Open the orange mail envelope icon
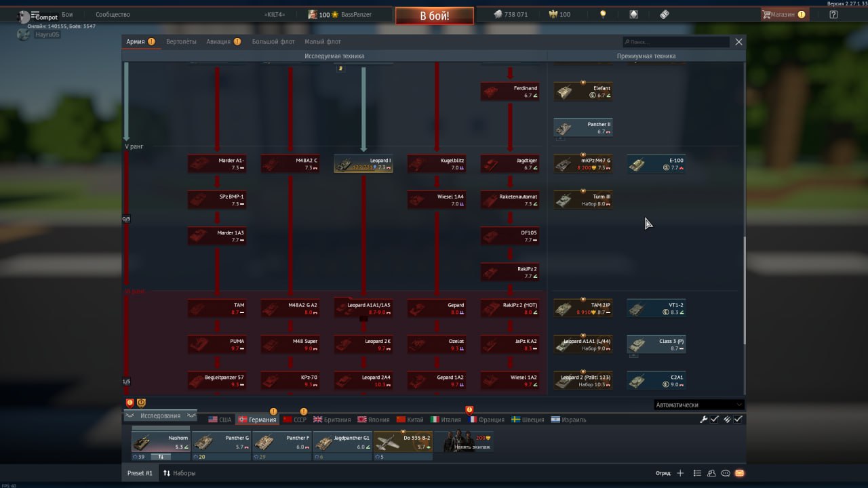 pos(740,473)
